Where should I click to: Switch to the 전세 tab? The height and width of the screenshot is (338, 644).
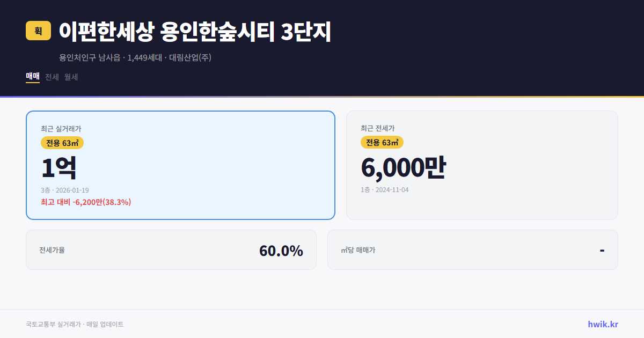click(51, 77)
